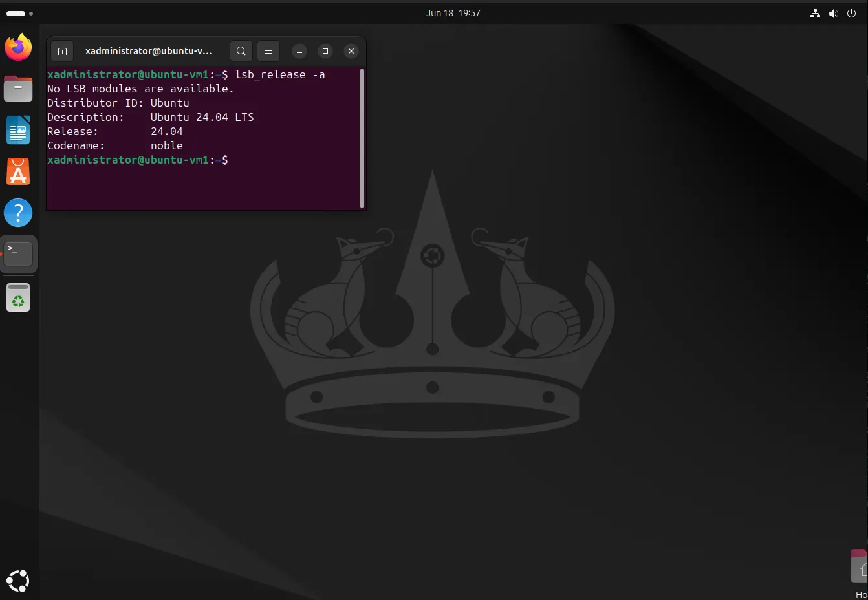Click the Activities workspace indicator

(x=19, y=13)
